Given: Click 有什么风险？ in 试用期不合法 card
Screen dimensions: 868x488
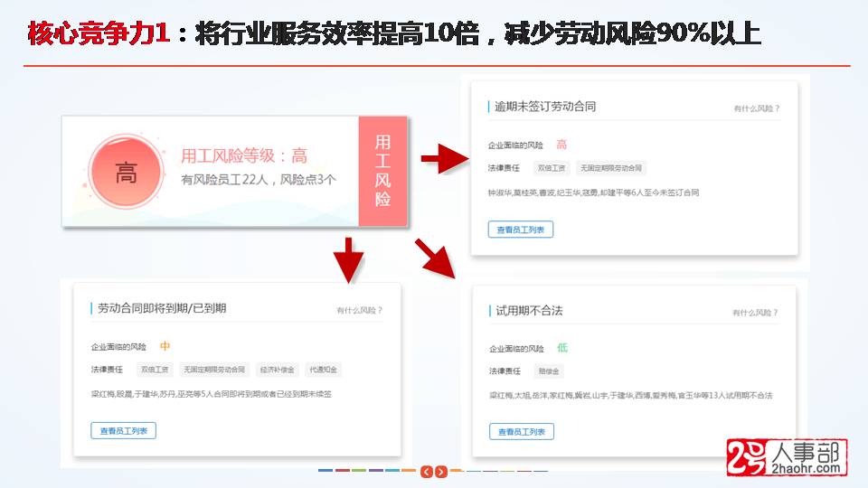Looking at the screenshot, I should [x=755, y=313].
